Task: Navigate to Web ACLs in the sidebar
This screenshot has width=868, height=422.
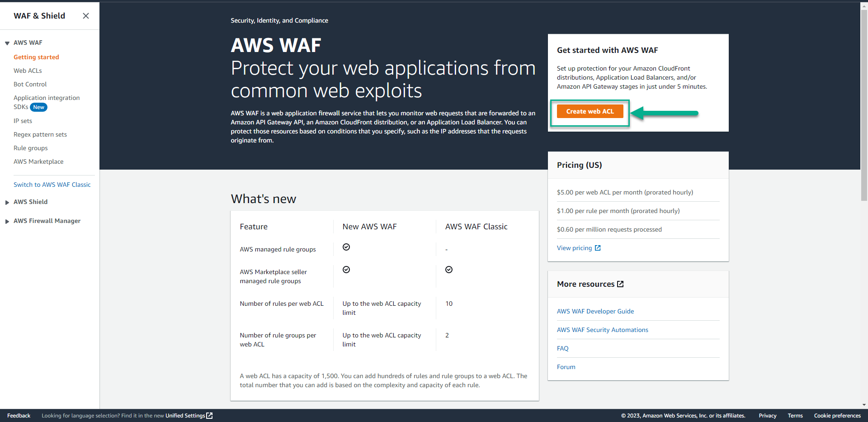Action: point(28,71)
